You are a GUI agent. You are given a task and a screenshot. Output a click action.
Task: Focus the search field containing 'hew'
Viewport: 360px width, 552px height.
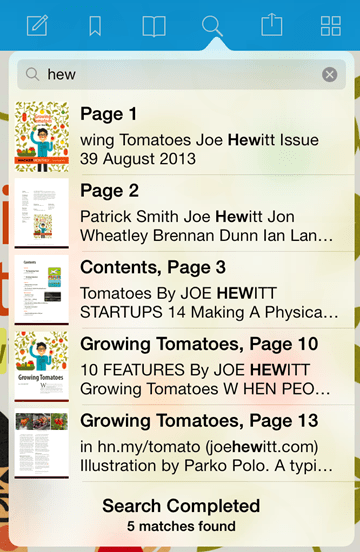pos(181,74)
